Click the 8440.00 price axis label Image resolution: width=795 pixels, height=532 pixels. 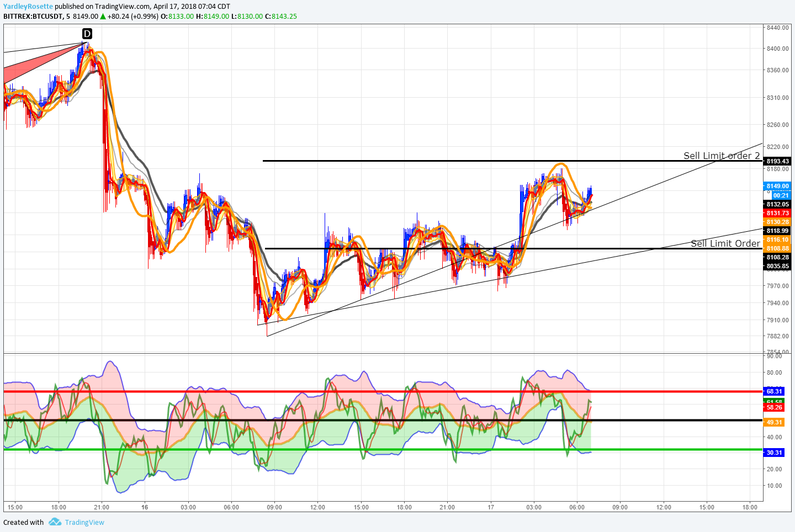(777, 28)
